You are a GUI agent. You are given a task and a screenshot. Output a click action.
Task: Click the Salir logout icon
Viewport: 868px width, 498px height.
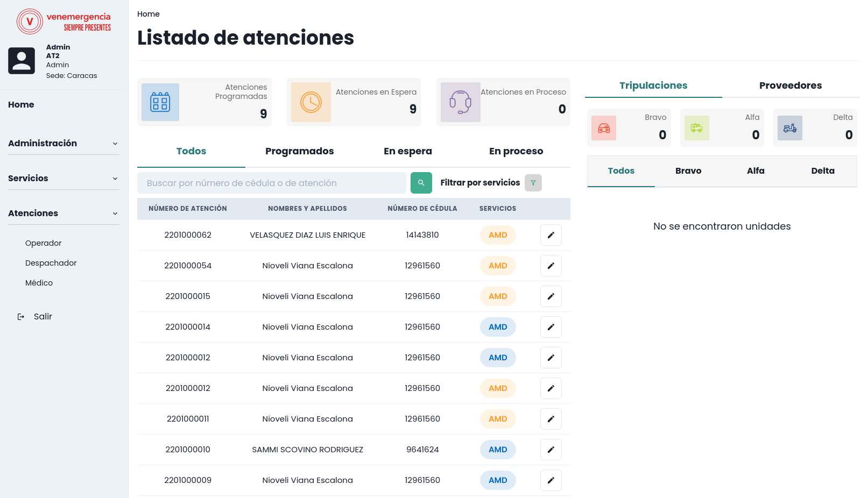coord(21,317)
